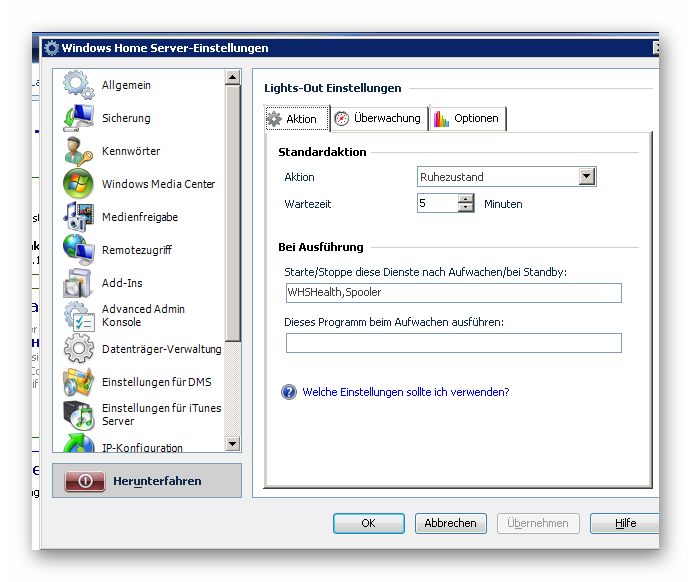691x582 pixels.
Task: Select Einstellungen für DMS text entry
Action: click(156, 382)
